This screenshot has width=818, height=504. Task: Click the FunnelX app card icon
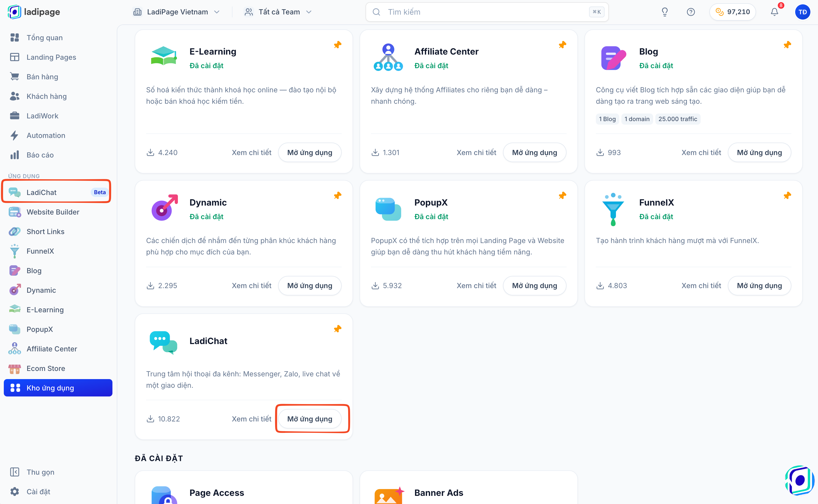(x=613, y=209)
